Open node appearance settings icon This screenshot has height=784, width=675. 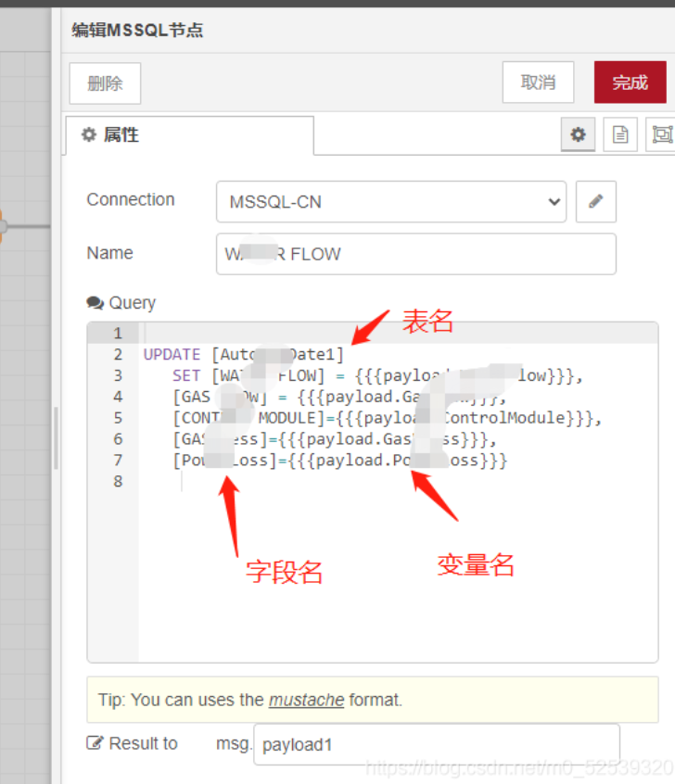coord(661,134)
